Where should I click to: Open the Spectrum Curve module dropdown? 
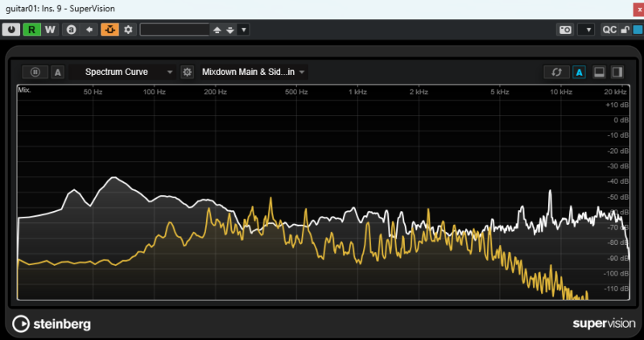click(122, 72)
